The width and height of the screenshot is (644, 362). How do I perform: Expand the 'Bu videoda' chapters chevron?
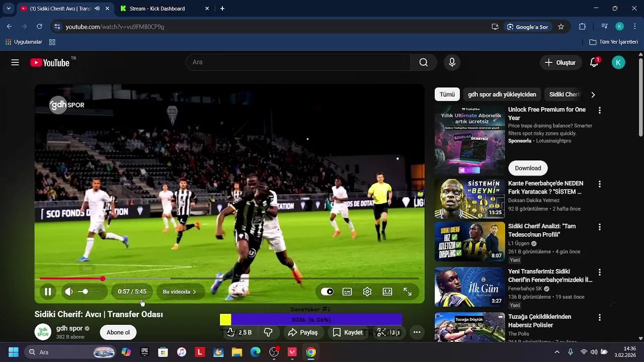tap(194, 292)
